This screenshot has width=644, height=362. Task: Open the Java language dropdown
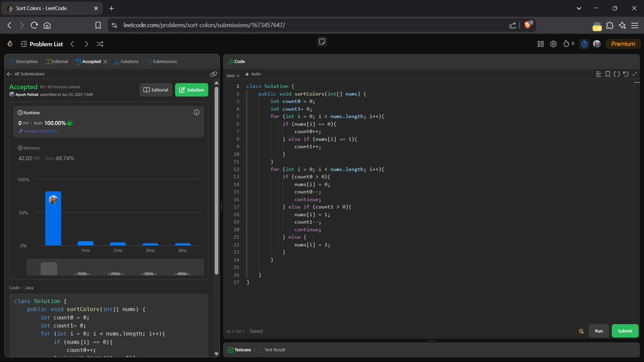pyautogui.click(x=232, y=74)
